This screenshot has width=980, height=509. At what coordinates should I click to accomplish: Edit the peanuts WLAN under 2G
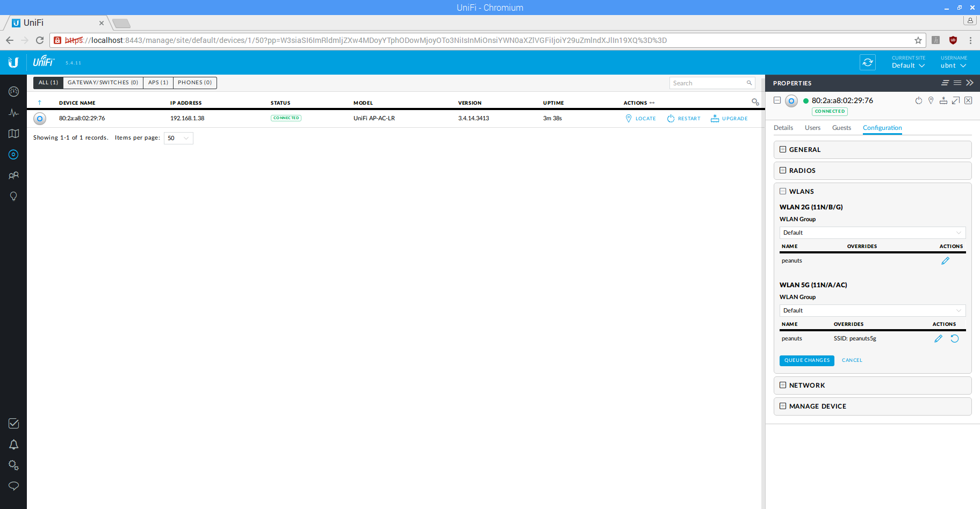point(945,261)
